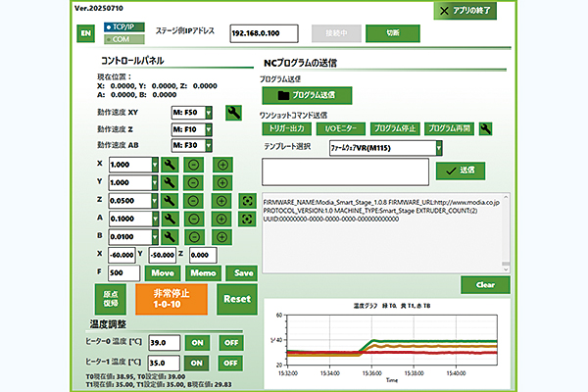The image size is (588, 392).
Task: Select the TCP/IP connection mode
Action: pos(124,27)
